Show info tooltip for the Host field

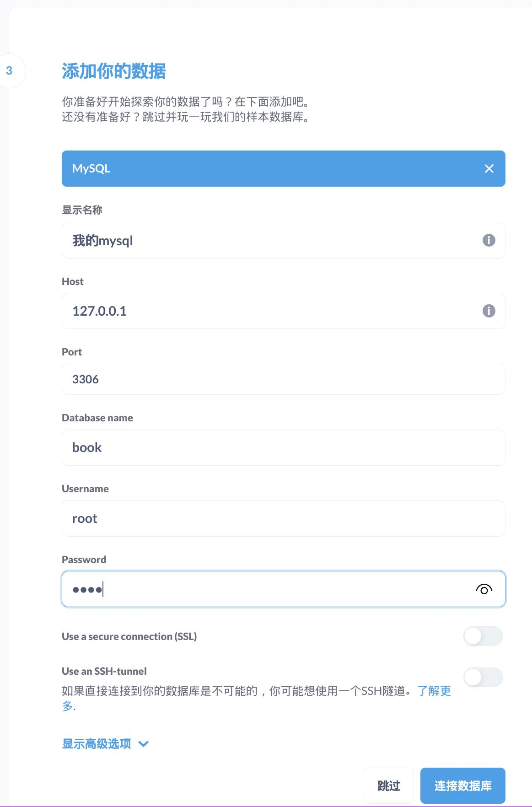coord(489,311)
